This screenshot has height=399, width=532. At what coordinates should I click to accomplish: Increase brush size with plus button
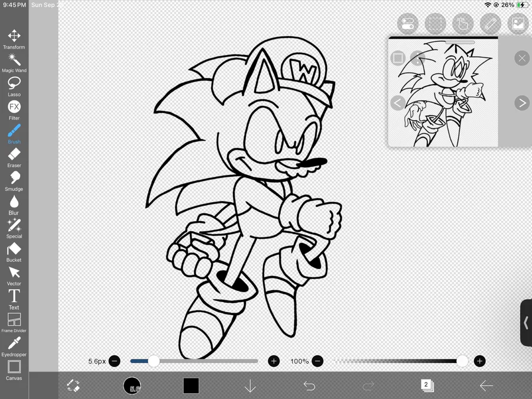(274, 361)
